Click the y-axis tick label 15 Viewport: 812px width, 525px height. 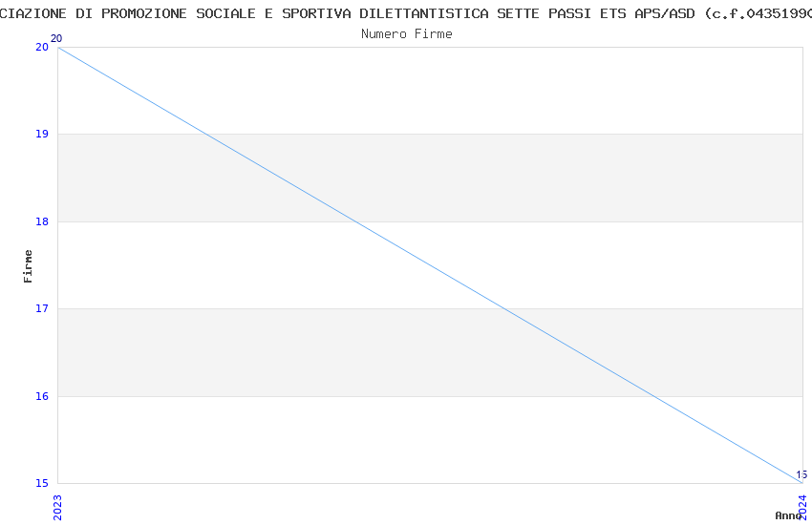pos(42,483)
